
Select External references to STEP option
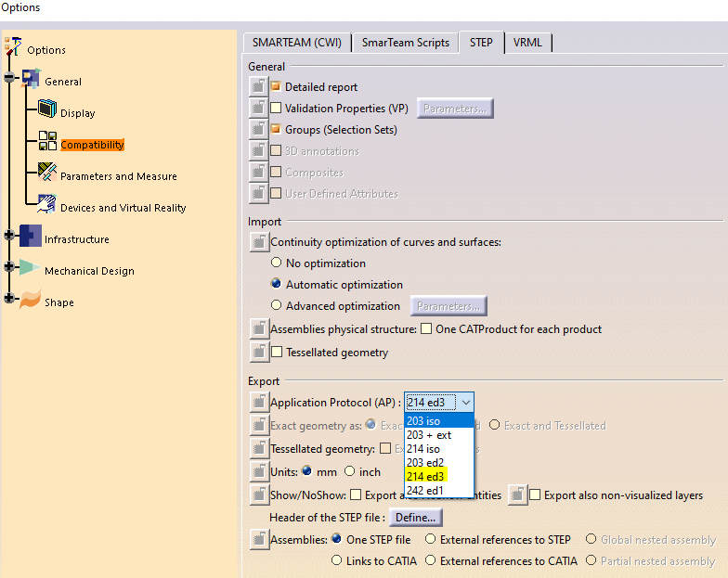pos(431,539)
